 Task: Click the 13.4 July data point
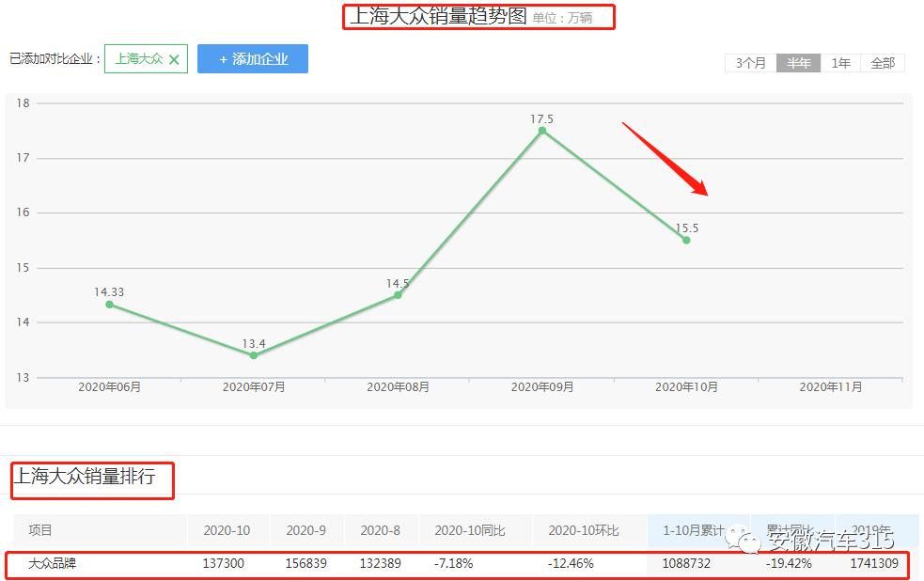point(252,354)
